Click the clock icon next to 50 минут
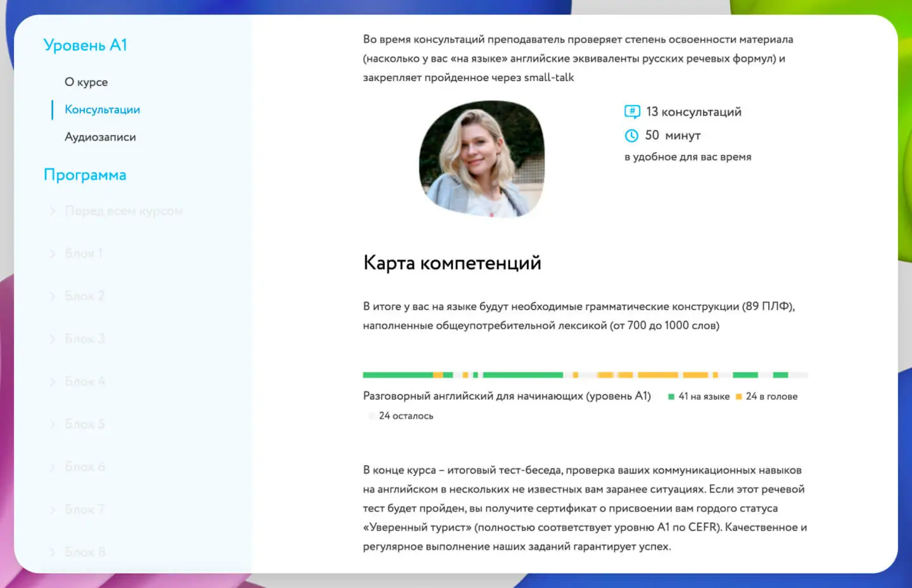 (631, 135)
